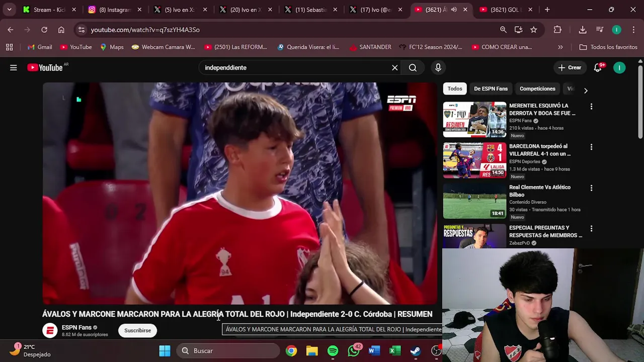Open the COMO CREAR una bookmark
This screenshot has width=644, height=362.
point(502,47)
